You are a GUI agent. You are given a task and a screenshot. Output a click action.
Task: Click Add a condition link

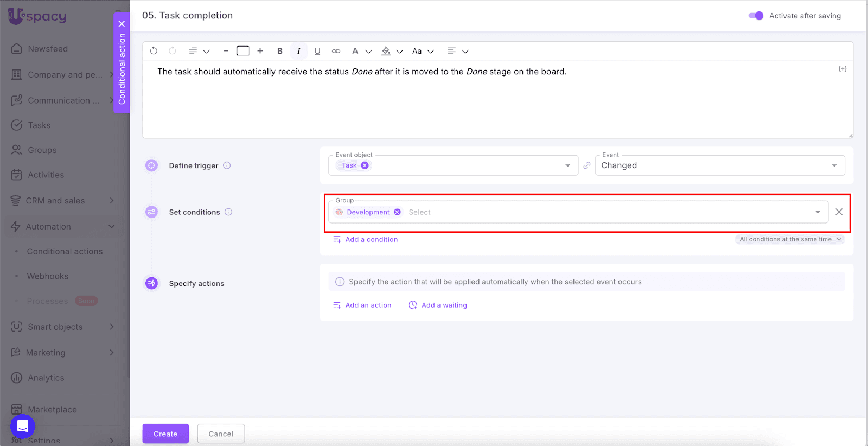[x=371, y=239]
